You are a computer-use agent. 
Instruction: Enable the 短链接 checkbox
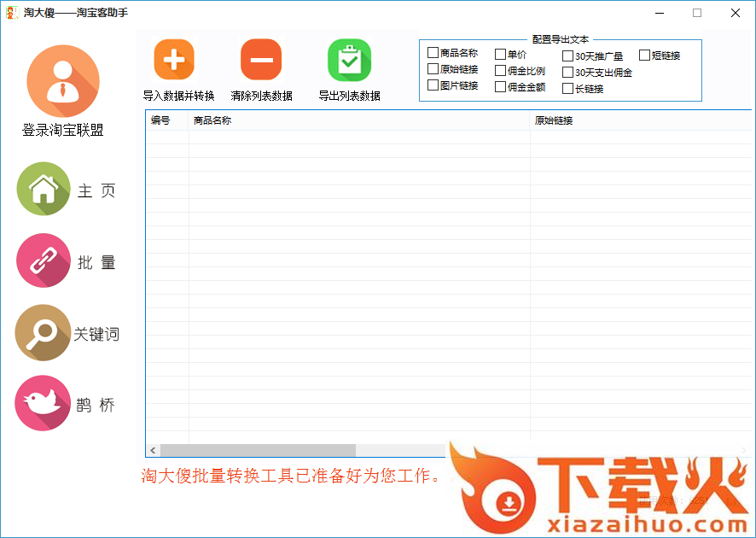click(645, 56)
